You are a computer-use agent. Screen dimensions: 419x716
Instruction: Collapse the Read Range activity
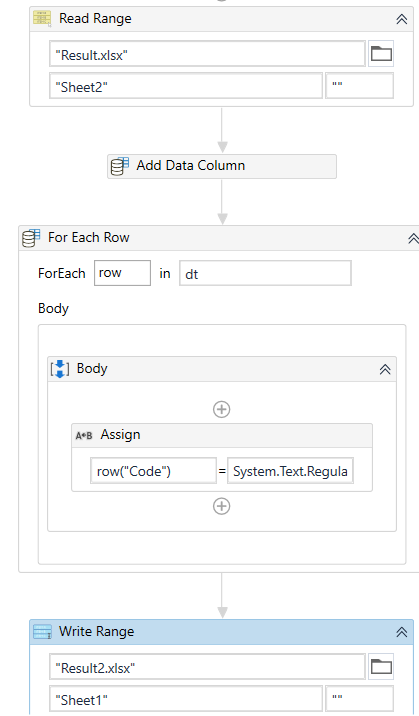(x=402, y=19)
